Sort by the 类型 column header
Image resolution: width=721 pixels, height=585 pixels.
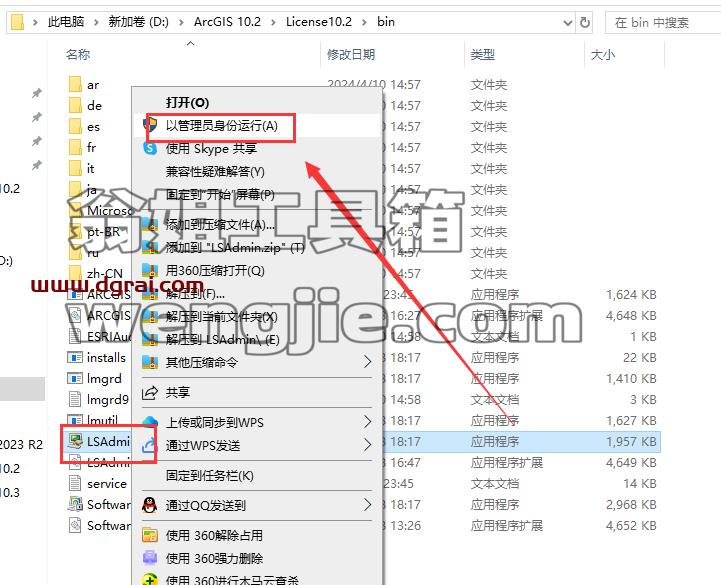pos(482,54)
